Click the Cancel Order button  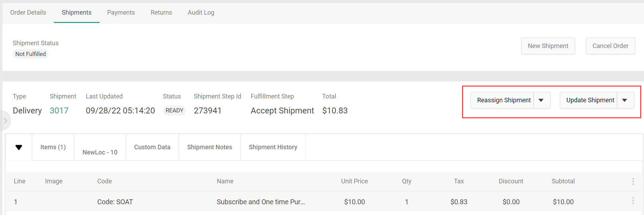pyautogui.click(x=610, y=46)
